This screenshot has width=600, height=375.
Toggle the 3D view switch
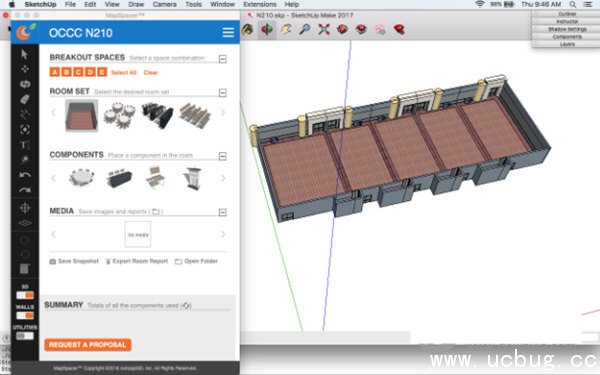pos(25,295)
